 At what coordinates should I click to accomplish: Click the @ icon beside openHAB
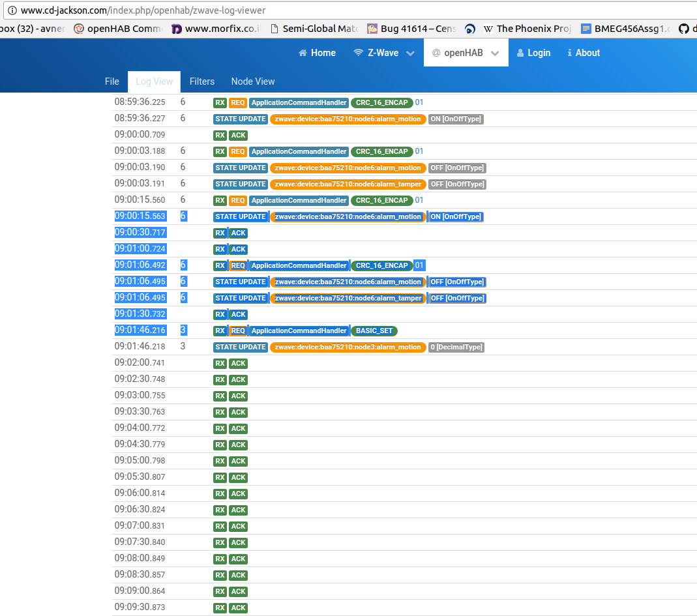point(436,53)
